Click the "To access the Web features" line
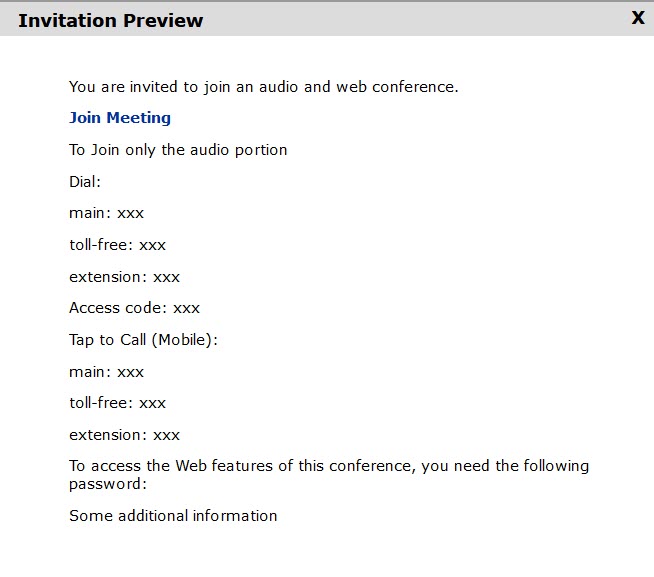 pyautogui.click(x=329, y=466)
